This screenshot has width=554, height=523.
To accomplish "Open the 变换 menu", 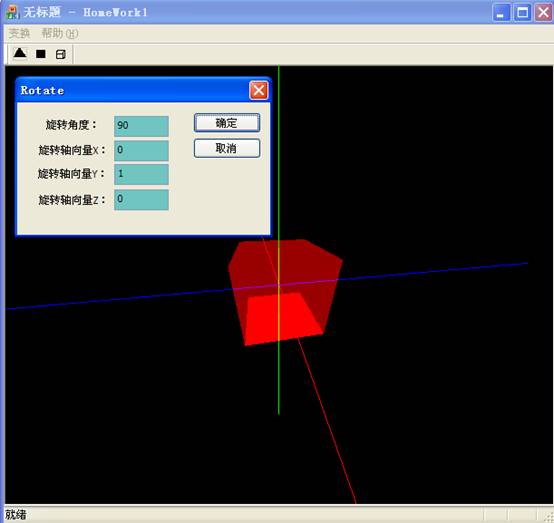I will (19, 34).
